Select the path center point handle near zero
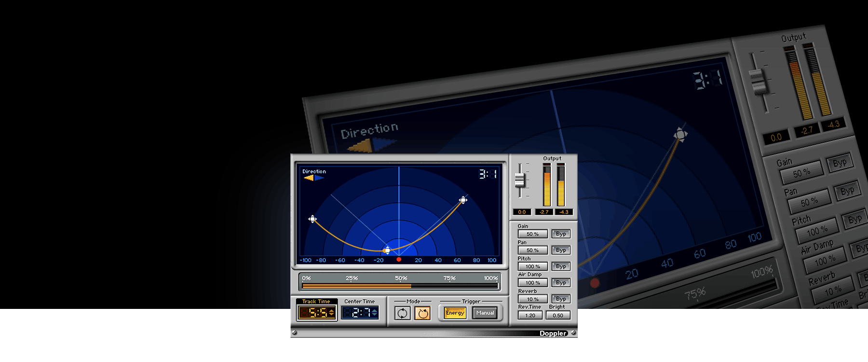 coord(387,250)
